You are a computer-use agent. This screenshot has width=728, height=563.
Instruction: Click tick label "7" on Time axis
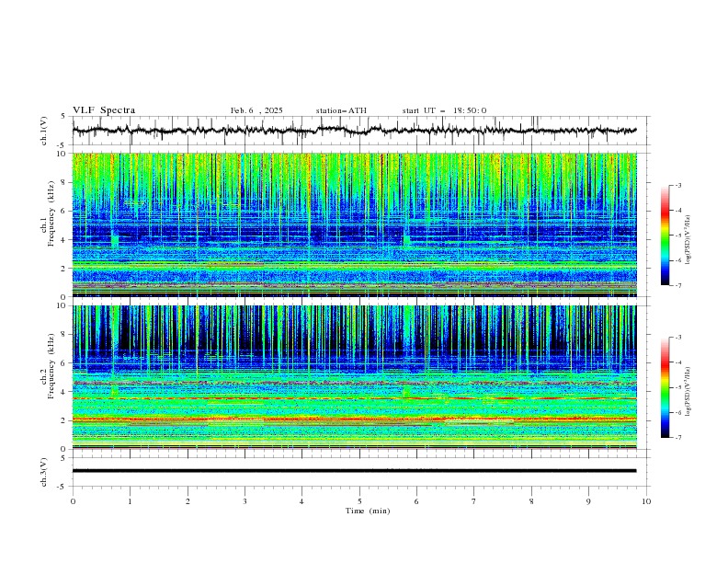pyautogui.click(x=474, y=501)
